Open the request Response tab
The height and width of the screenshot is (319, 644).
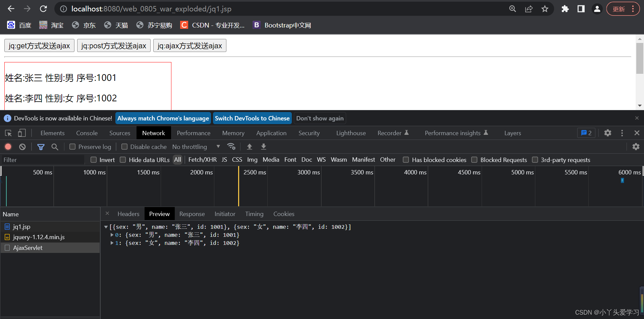pos(192,214)
